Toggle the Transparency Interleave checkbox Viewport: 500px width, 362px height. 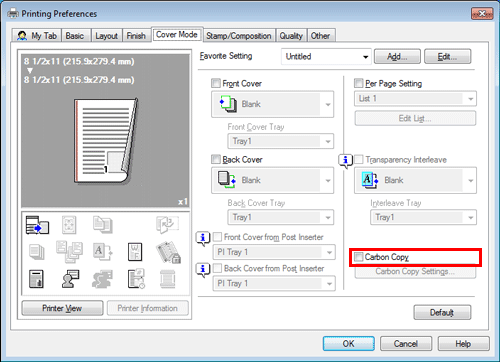[x=358, y=159]
